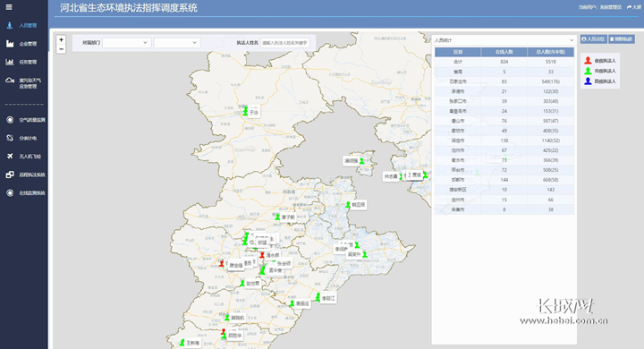
Task: Collapse the personnel statistics panel dropdown
Action: coord(504,40)
